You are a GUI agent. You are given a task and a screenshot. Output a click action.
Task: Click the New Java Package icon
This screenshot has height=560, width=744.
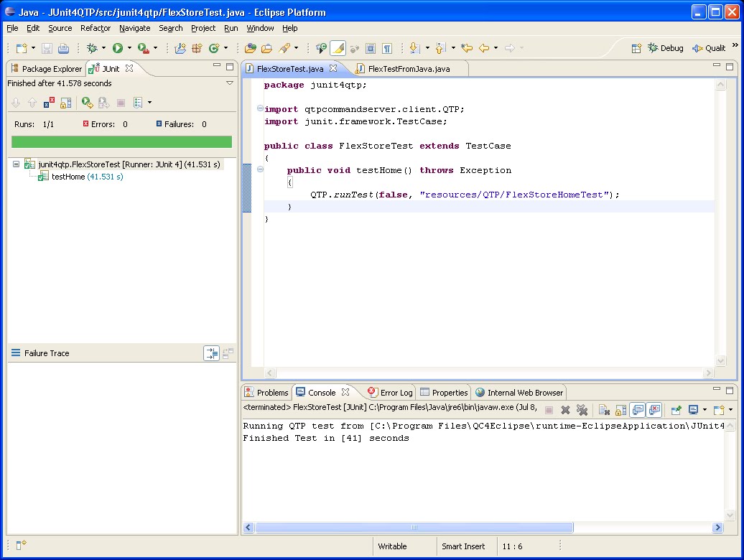(197, 48)
